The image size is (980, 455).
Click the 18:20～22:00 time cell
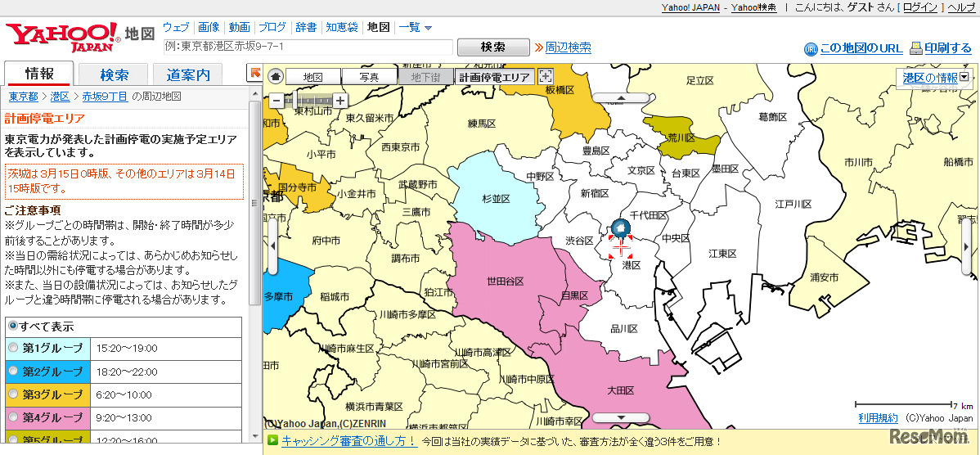tap(165, 372)
